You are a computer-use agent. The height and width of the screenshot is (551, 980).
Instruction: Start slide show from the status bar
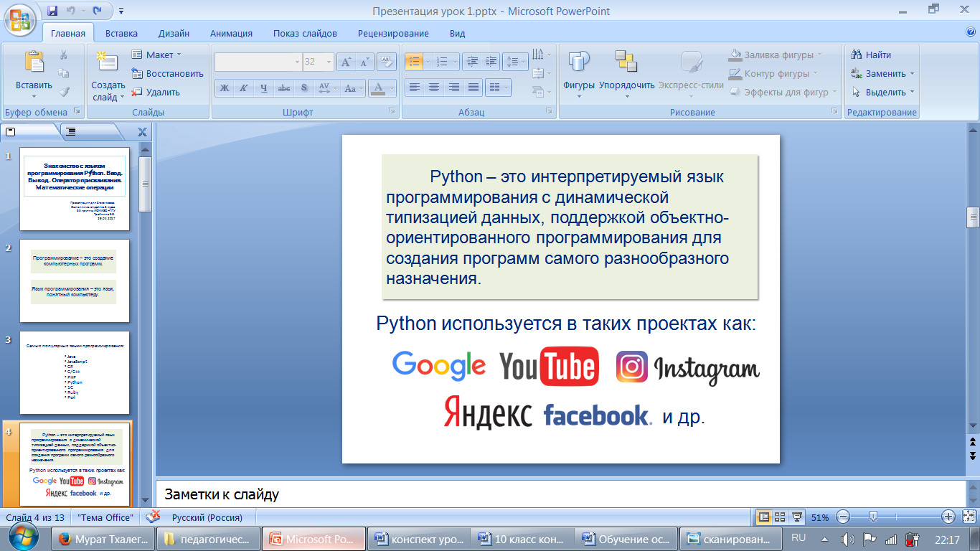pyautogui.click(x=796, y=517)
